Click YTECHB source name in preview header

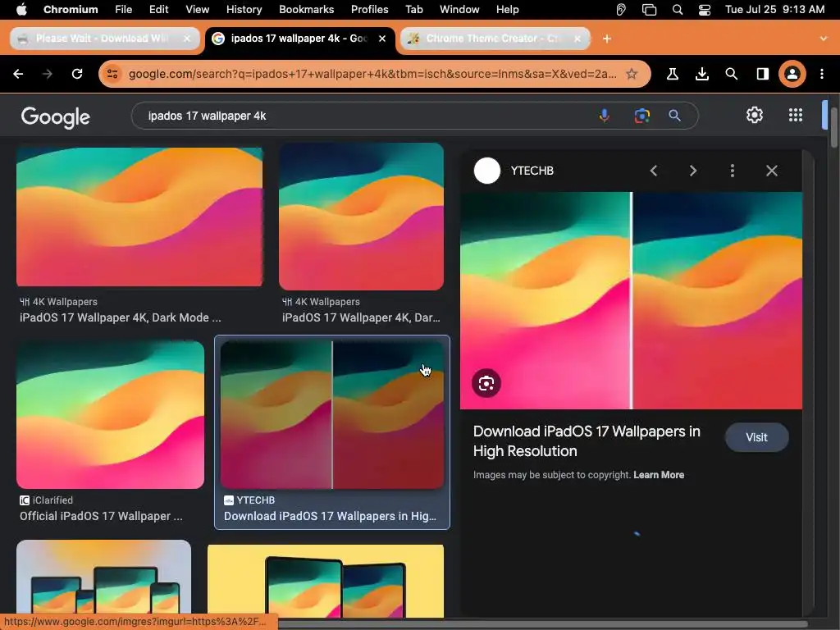point(532,171)
